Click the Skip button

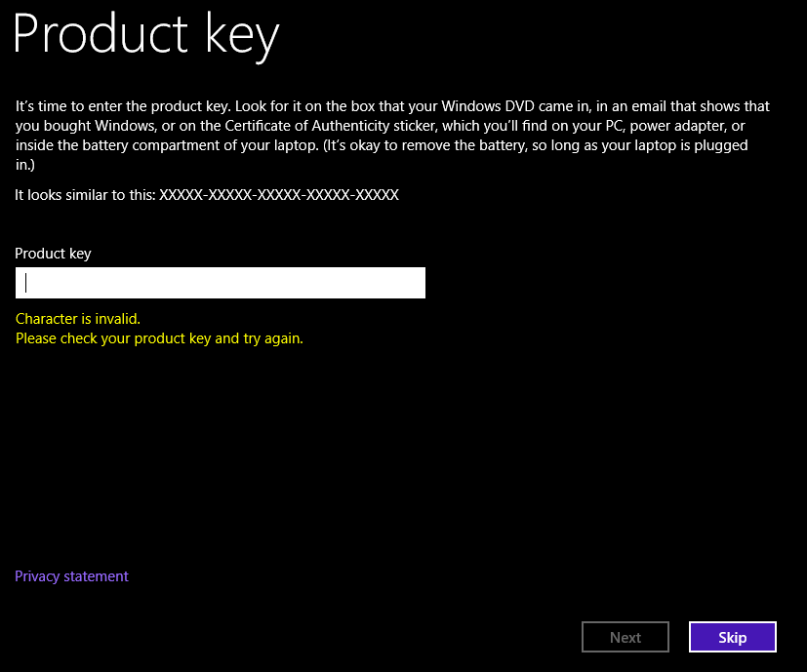coord(733,637)
